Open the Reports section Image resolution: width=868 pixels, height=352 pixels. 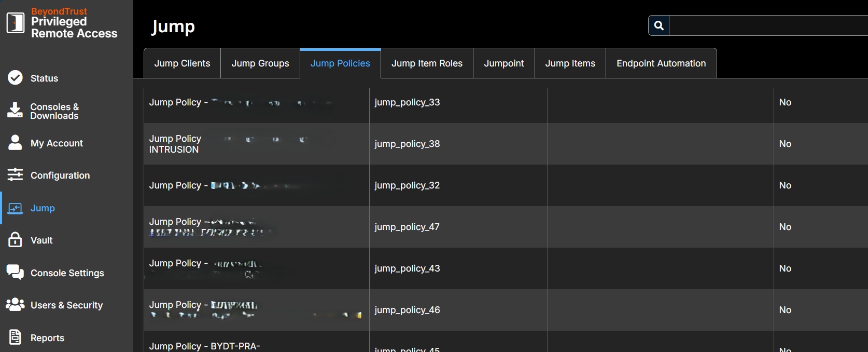tap(47, 338)
